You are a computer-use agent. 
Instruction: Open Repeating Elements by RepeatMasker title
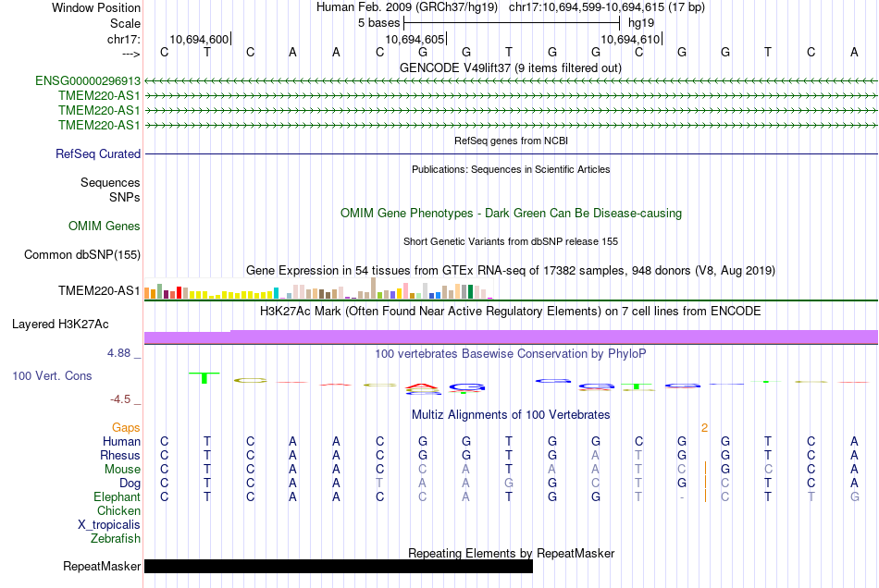tap(511, 553)
